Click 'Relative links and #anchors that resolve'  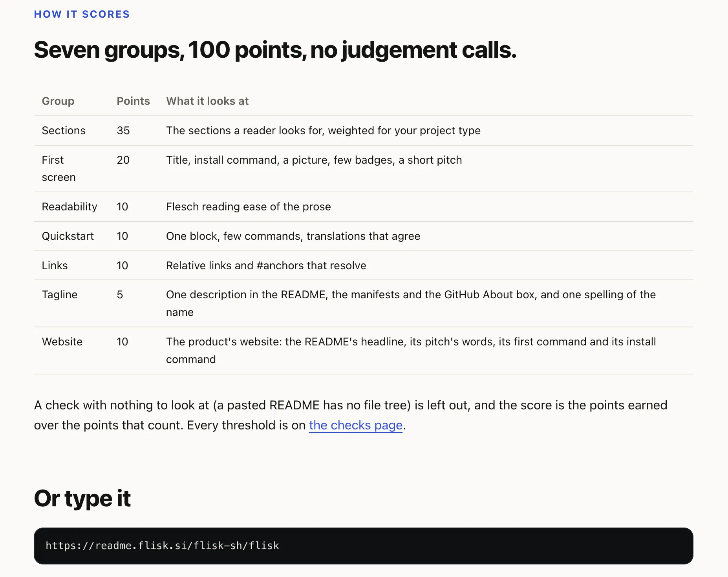[x=266, y=265]
